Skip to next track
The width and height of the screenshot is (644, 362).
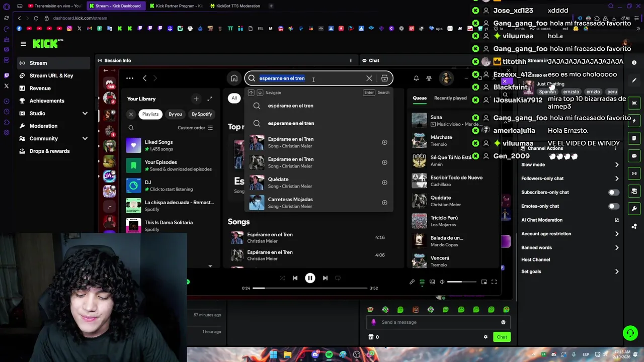[325, 278]
